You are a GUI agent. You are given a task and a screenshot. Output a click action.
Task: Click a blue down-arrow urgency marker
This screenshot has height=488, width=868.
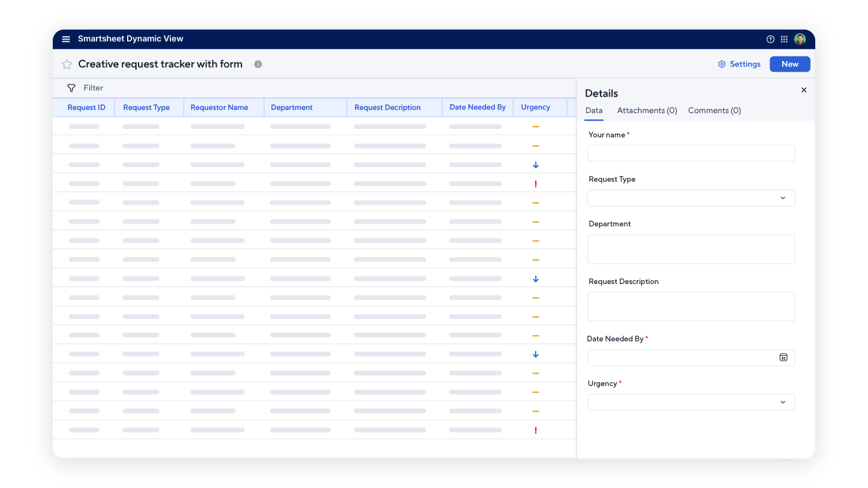536,164
